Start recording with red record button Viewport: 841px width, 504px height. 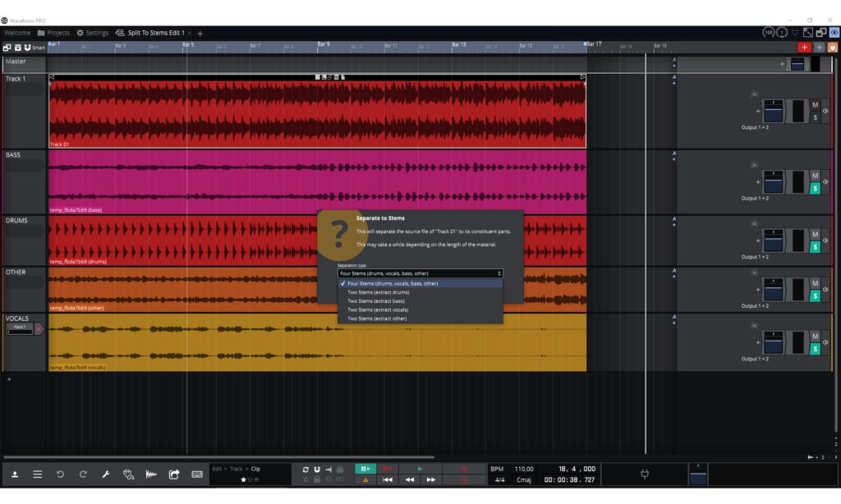click(465, 470)
